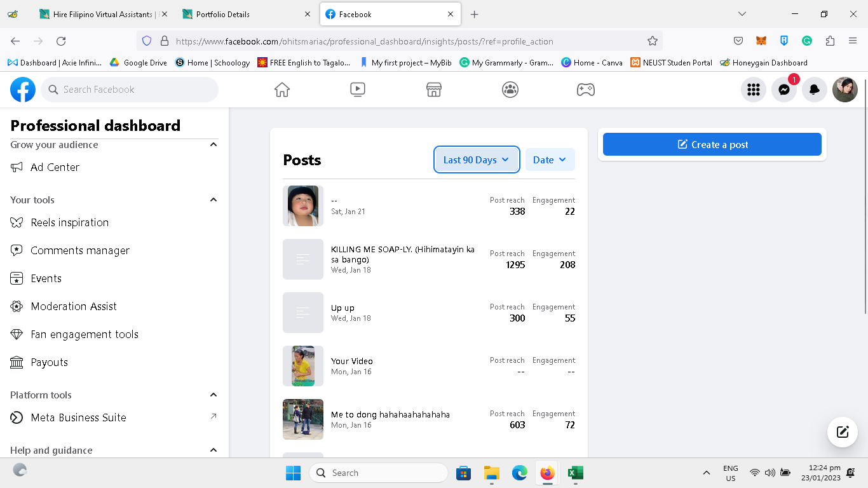Open Events in the sidebar
This screenshot has width=868, height=488.
(x=114, y=278)
